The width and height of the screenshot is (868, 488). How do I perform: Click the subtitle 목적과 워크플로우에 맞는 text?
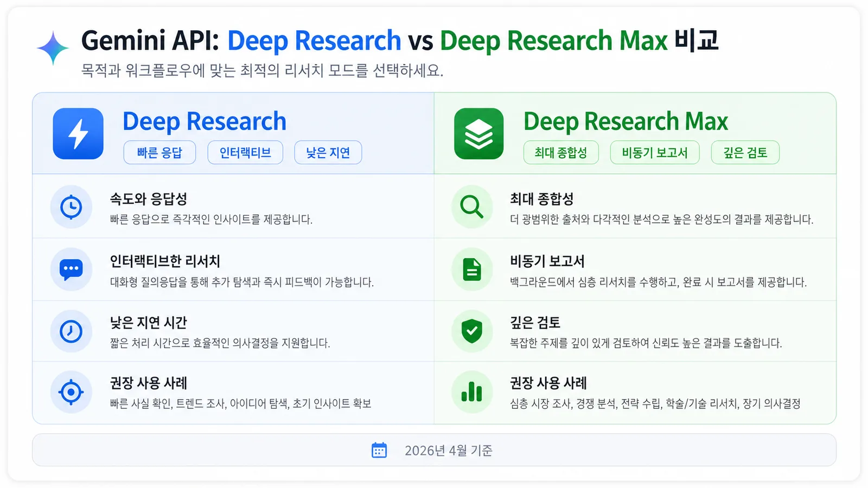click(263, 70)
